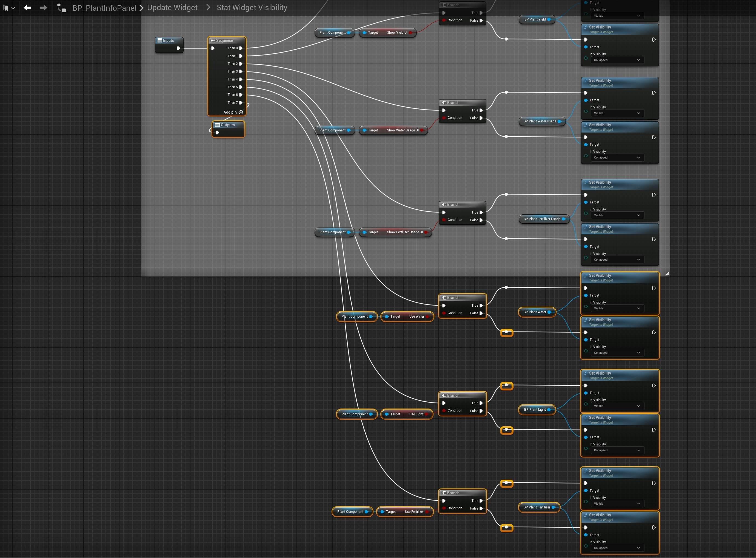Open Visible dropdown for BP Plant Water Usage
The image size is (756, 558).
[617, 113]
